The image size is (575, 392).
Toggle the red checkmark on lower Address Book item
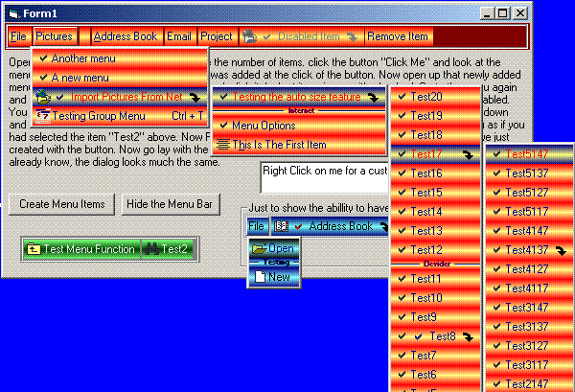298,226
